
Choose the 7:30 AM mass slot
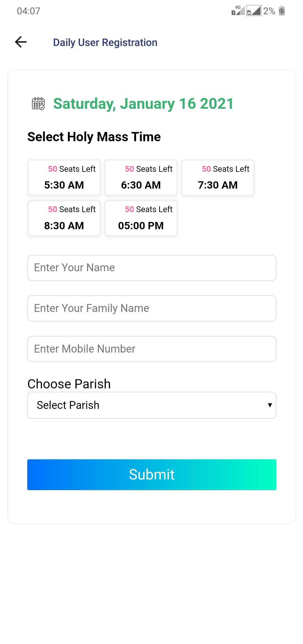coord(218,178)
